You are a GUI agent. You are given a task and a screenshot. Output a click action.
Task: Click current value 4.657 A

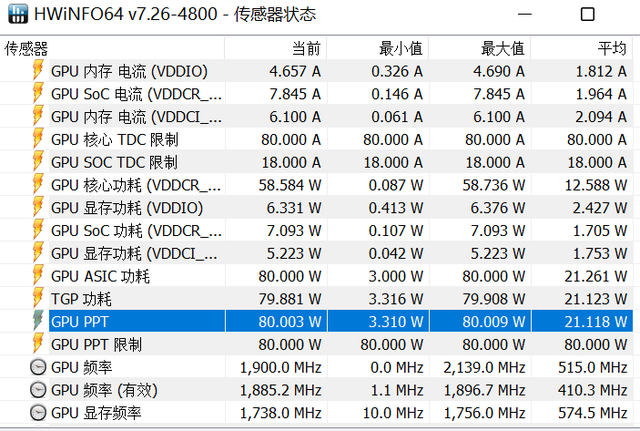tap(295, 71)
